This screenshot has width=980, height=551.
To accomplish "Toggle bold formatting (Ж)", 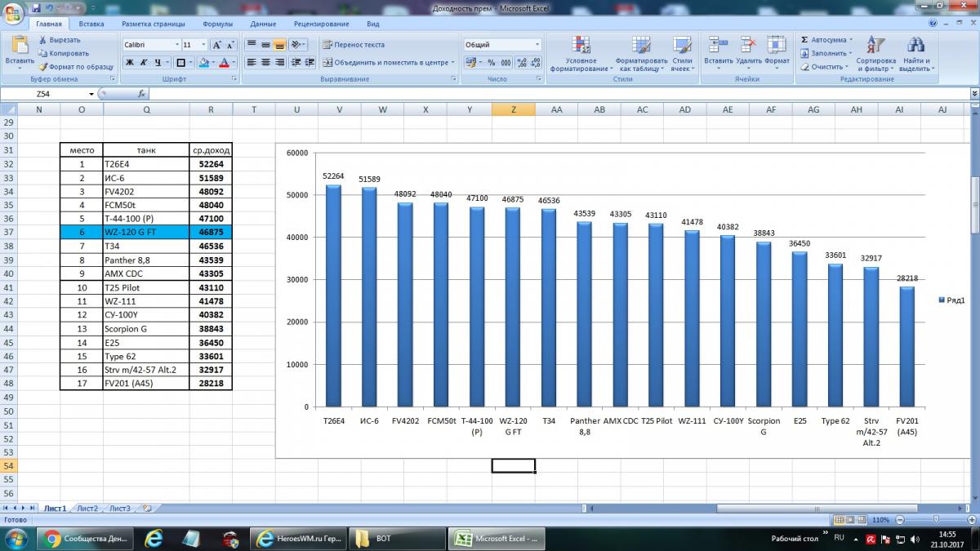I will 129,63.
